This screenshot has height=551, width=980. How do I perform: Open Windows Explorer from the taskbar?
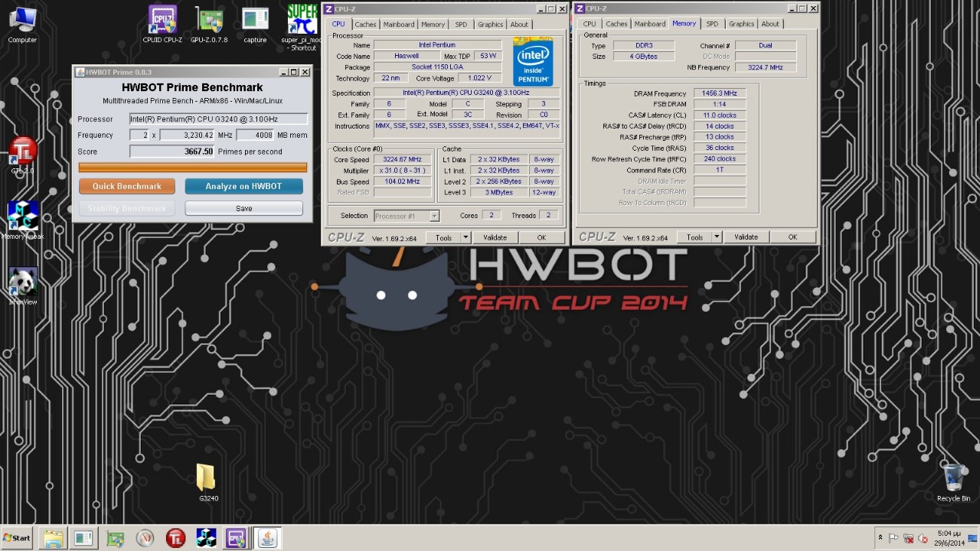pos(53,538)
